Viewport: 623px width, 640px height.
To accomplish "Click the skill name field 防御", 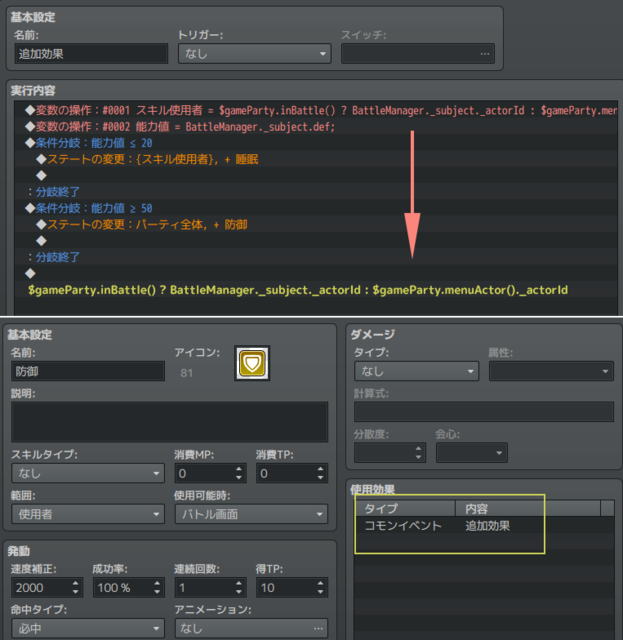I will (88, 371).
